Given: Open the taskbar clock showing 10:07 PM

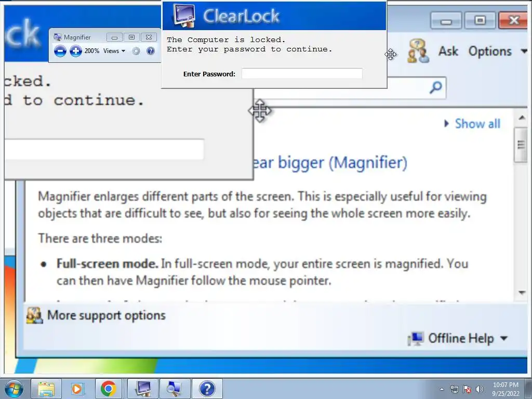Looking at the screenshot, I should [x=506, y=389].
